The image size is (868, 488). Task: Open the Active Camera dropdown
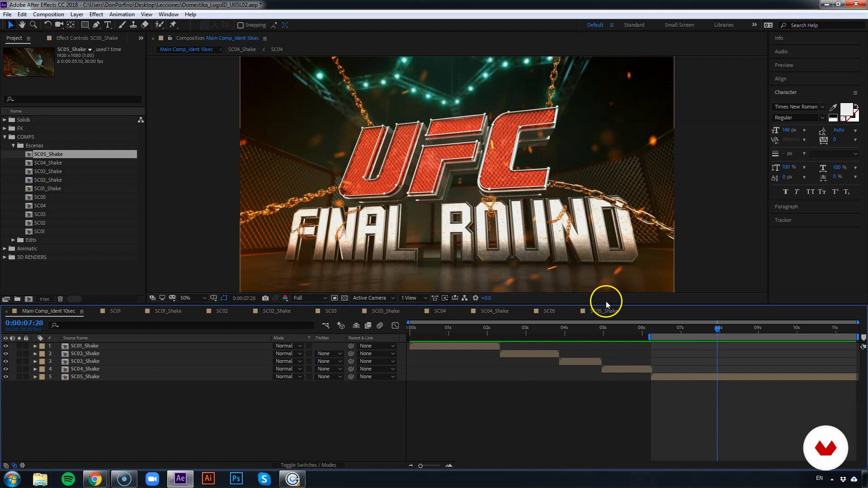point(374,298)
